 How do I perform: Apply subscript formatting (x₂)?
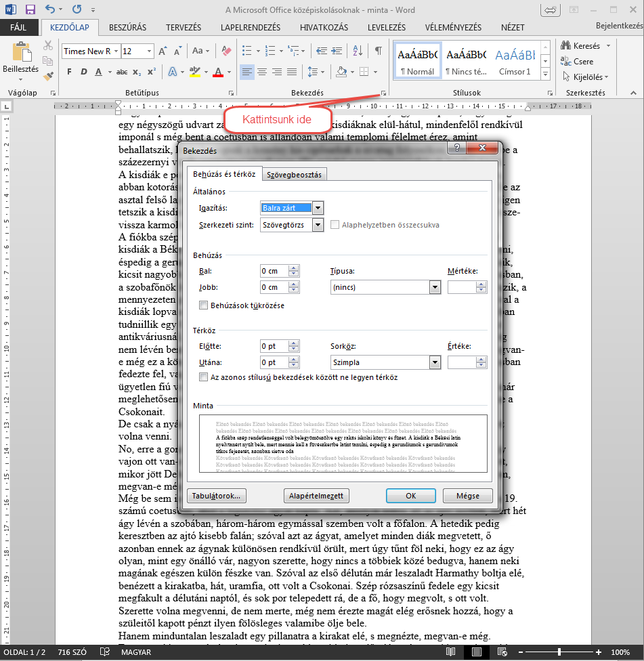coord(137,72)
